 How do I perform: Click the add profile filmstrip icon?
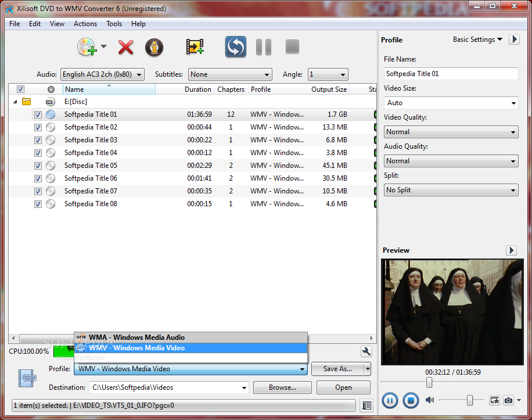coord(195,47)
